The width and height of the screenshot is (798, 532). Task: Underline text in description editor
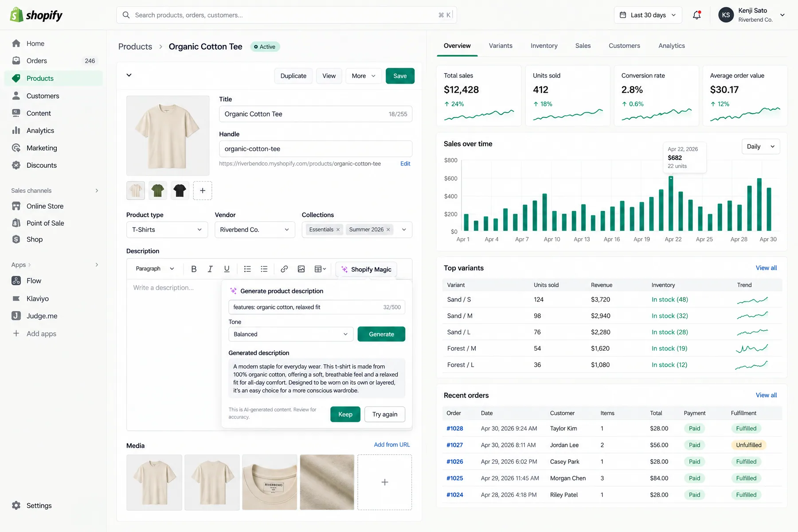pyautogui.click(x=227, y=269)
